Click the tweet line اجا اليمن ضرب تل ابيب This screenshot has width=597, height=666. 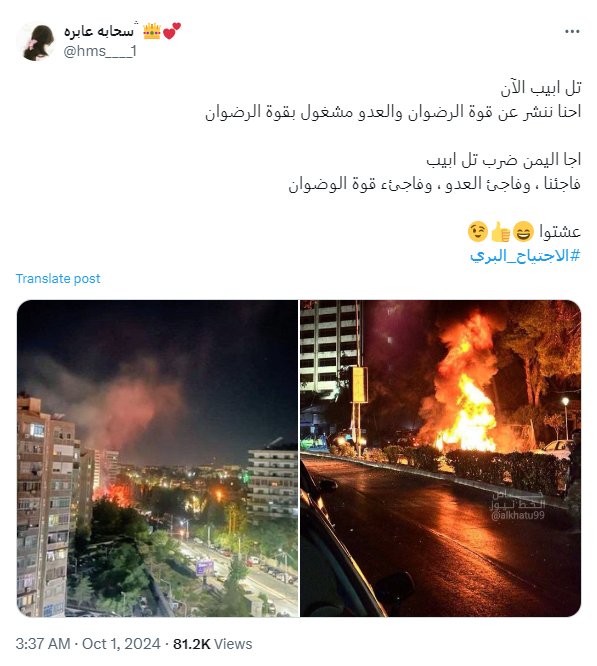(504, 160)
